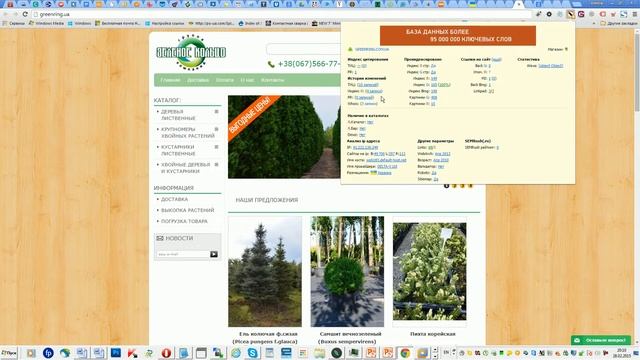
Task: Open the Opera browser taskbar icon
Action: coord(166,353)
